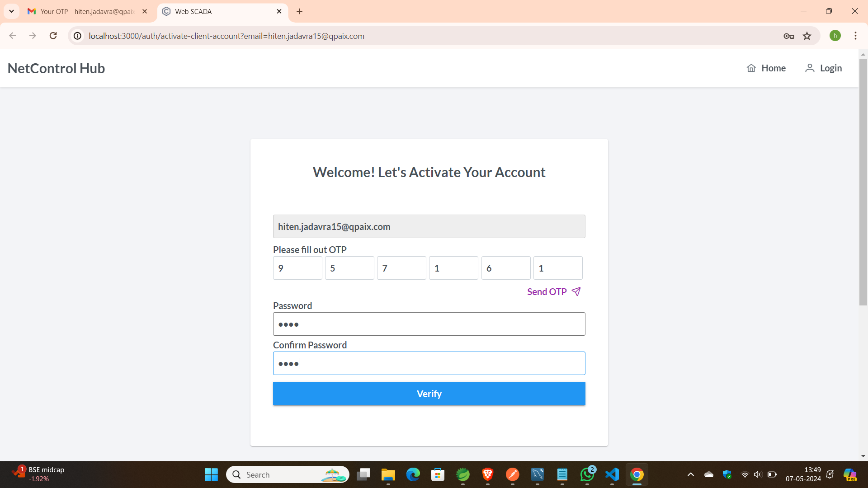Click the Send OTP link

pyautogui.click(x=547, y=292)
